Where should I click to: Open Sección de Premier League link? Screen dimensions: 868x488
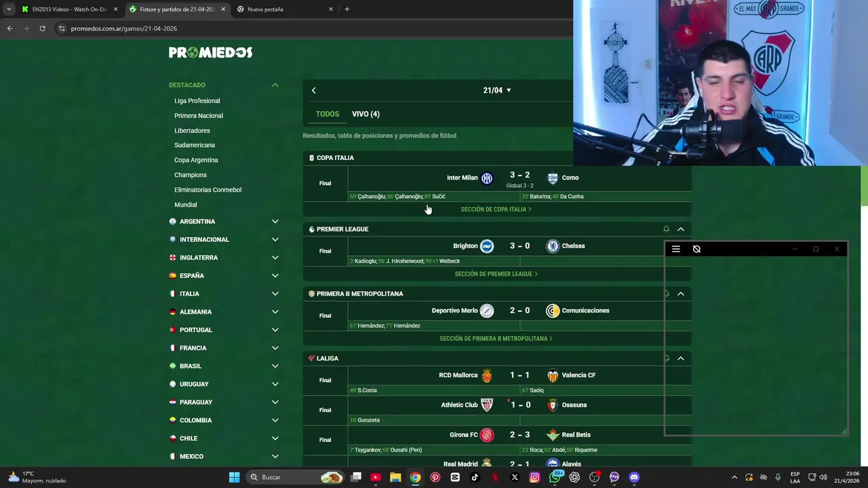(496, 274)
